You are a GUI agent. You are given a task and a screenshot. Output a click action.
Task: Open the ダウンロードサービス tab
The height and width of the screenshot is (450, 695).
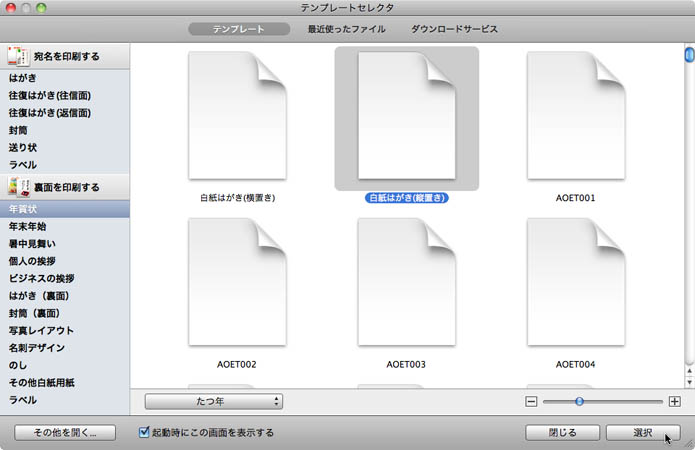coord(454,29)
